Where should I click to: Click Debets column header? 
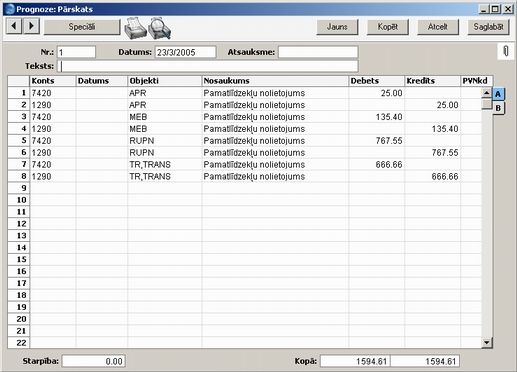point(376,81)
